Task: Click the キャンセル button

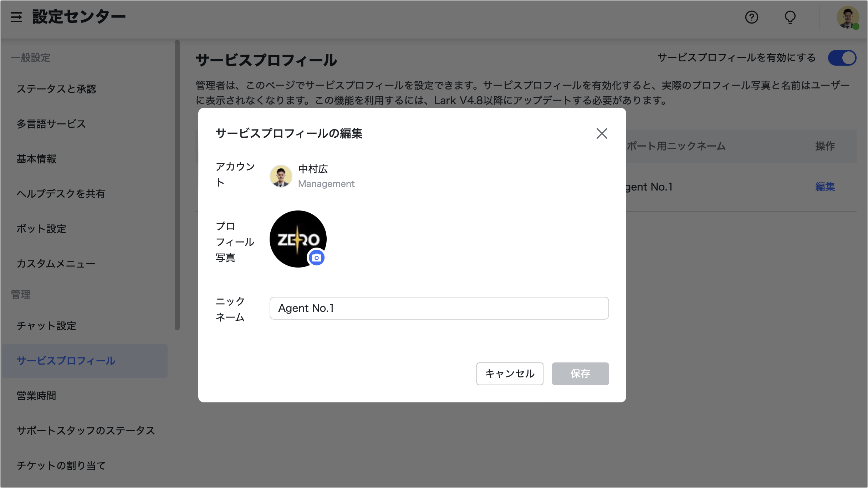Action: pos(509,373)
